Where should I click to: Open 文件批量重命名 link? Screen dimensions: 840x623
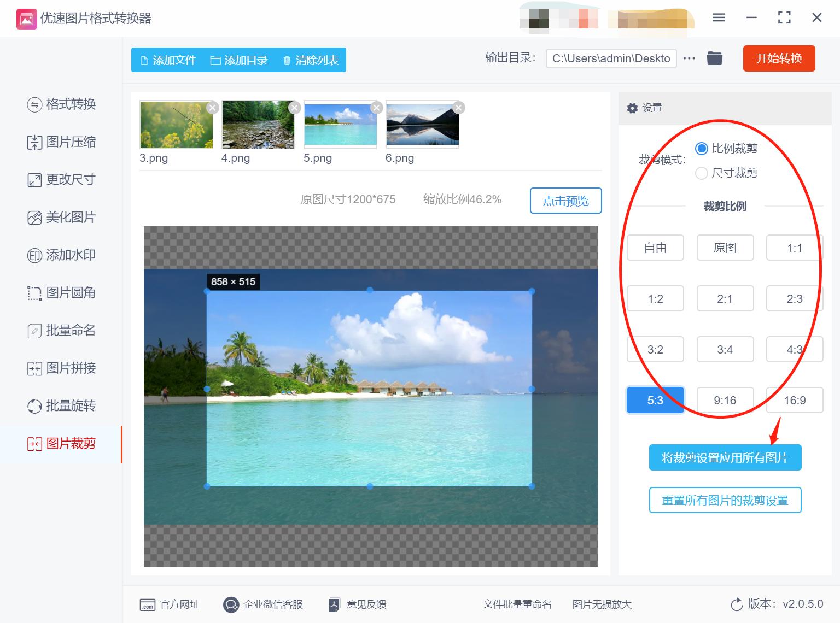coord(517,604)
